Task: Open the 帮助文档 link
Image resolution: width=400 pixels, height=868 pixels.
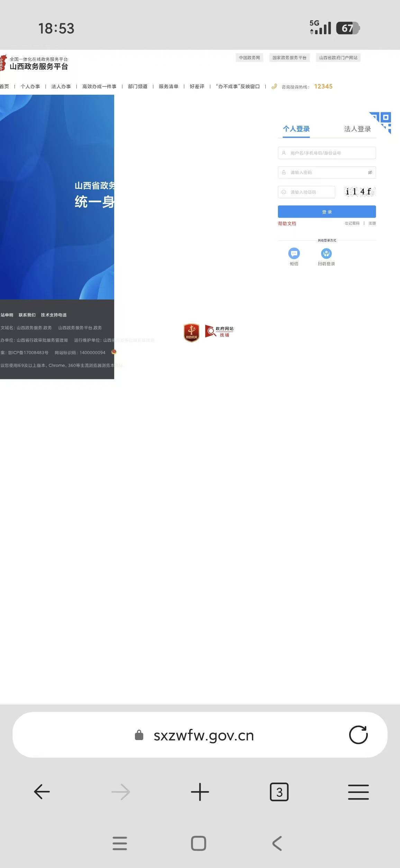Action: [287, 223]
